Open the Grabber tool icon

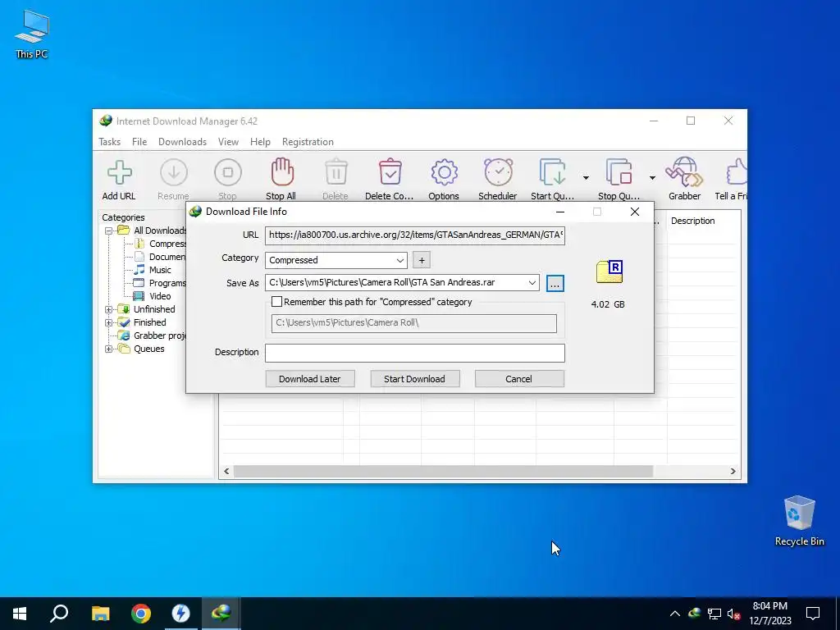point(684,172)
